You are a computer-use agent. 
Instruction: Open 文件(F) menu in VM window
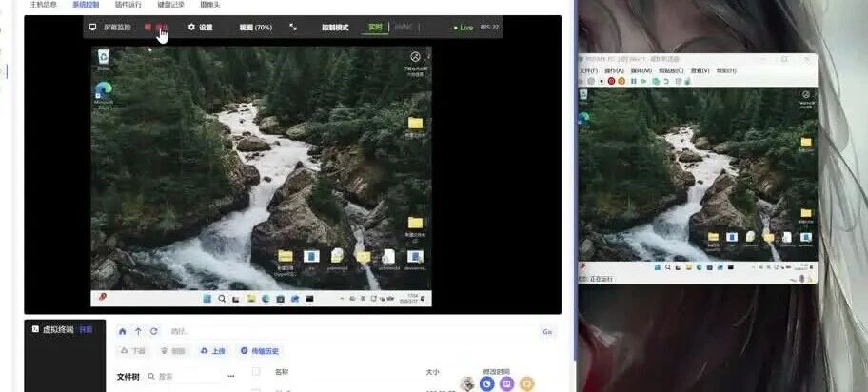coord(588,70)
